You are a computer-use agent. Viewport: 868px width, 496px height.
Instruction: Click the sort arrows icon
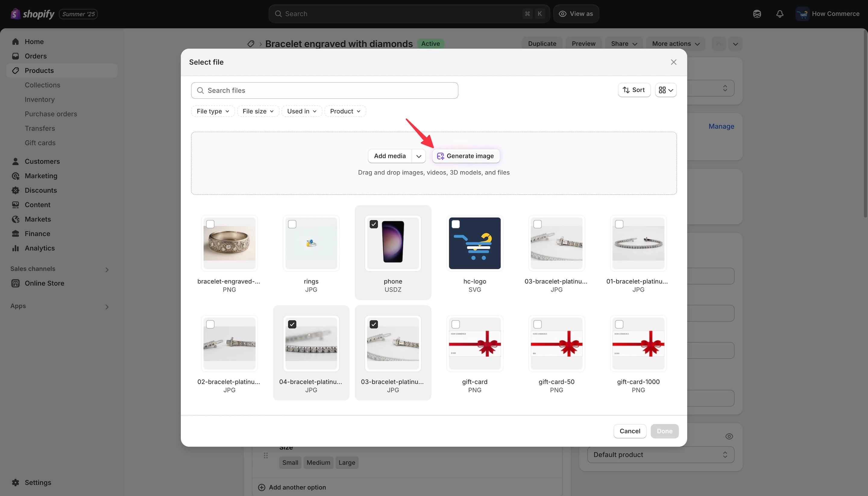click(626, 90)
